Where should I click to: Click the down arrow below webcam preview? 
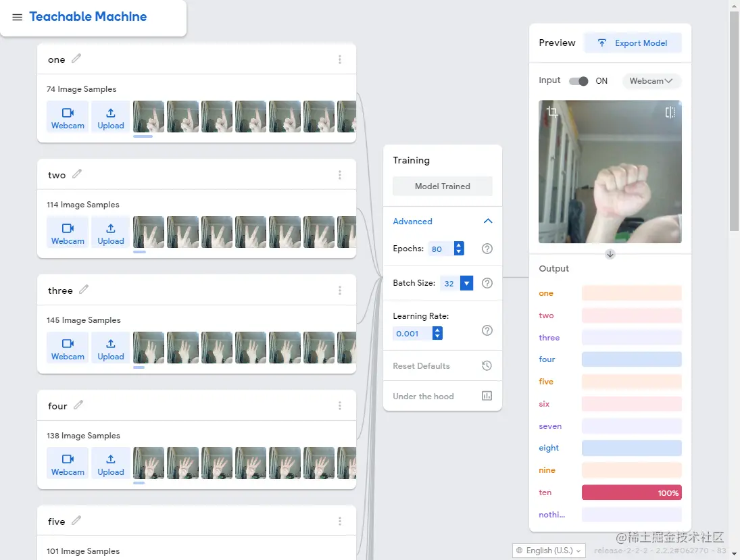[610, 254]
